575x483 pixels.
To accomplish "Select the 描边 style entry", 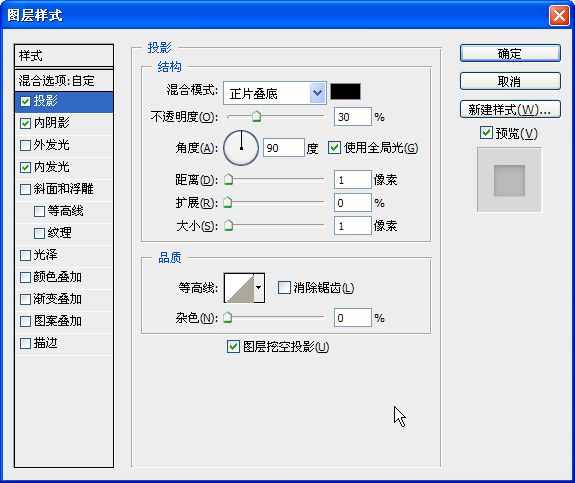I will [x=64, y=343].
